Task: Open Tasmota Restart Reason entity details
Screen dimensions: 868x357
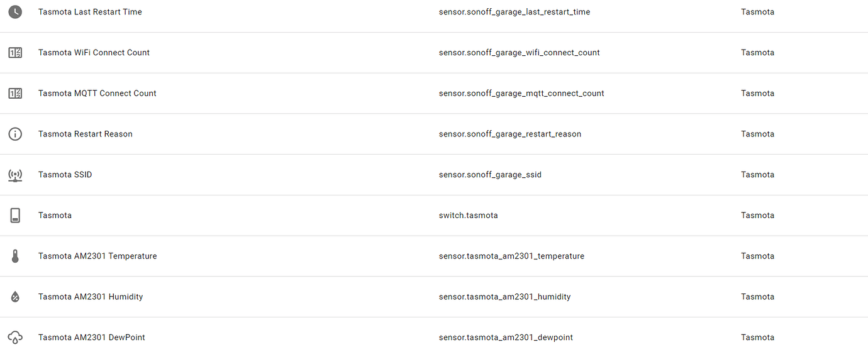Action: [85, 134]
